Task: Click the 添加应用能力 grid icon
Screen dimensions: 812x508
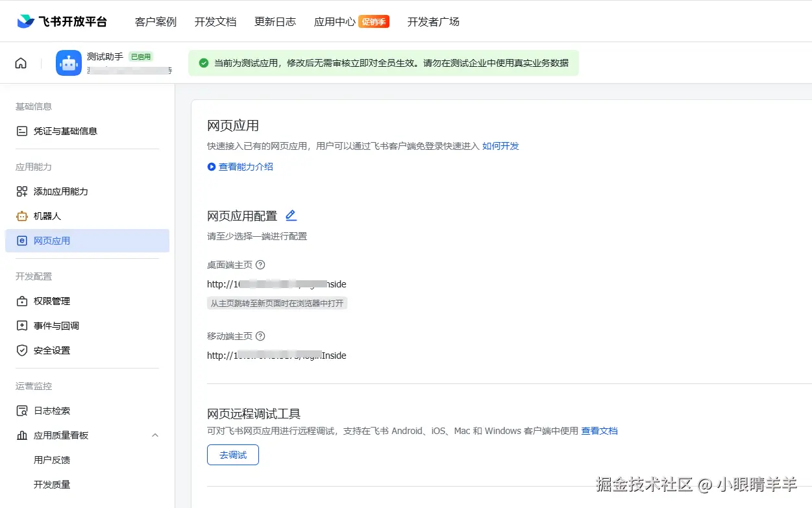Action: coord(22,191)
